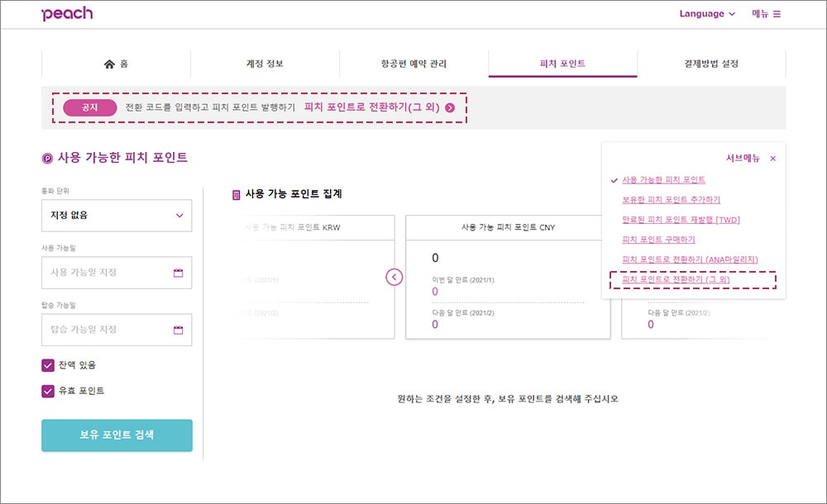Image resolution: width=827 pixels, height=504 pixels.
Task: Open the 지정 없음 currency dropdown
Action: 117,215
